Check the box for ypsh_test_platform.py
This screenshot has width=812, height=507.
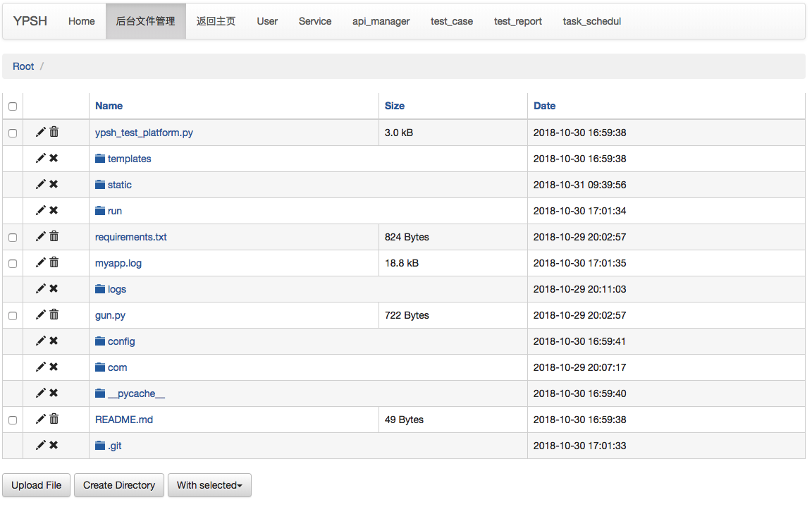click(x=13, y=133)
